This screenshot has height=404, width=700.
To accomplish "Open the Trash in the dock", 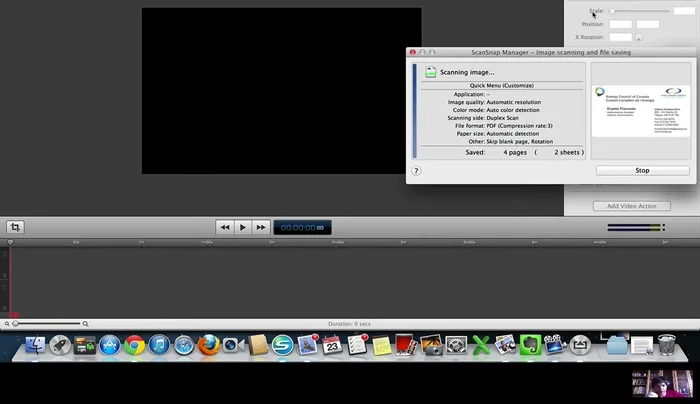I will click(x=664, y=346).
